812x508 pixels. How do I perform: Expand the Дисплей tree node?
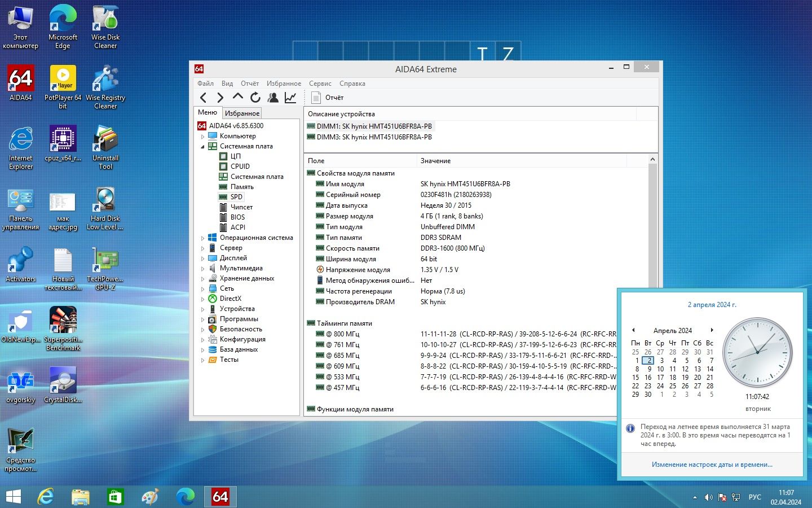(202, 258)
